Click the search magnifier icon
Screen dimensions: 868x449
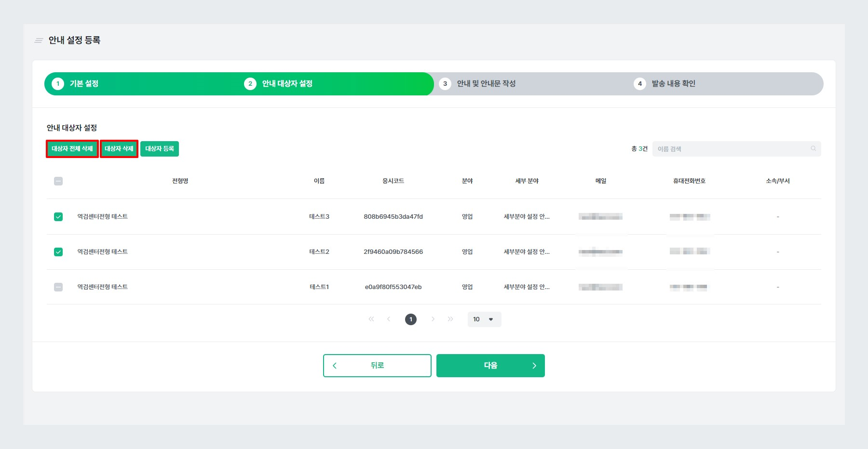[x=813, y=148]
